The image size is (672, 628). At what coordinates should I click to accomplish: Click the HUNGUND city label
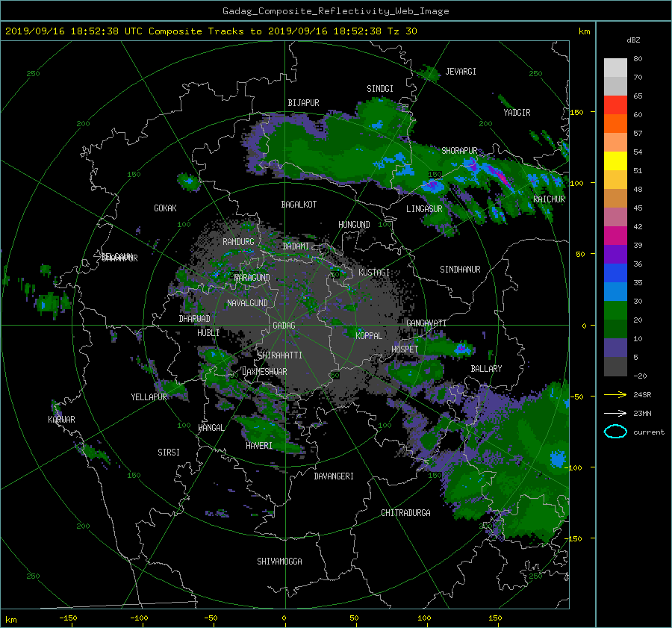(354, 225)
